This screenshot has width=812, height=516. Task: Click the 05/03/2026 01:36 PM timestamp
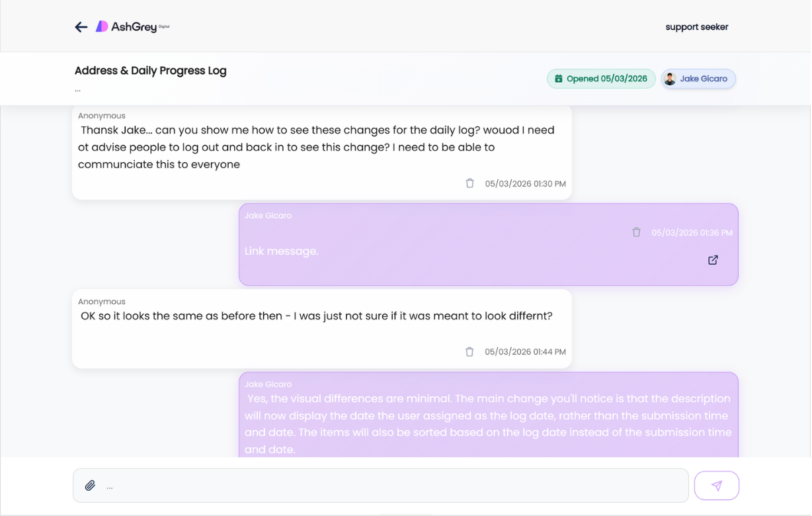click(692, 232)
